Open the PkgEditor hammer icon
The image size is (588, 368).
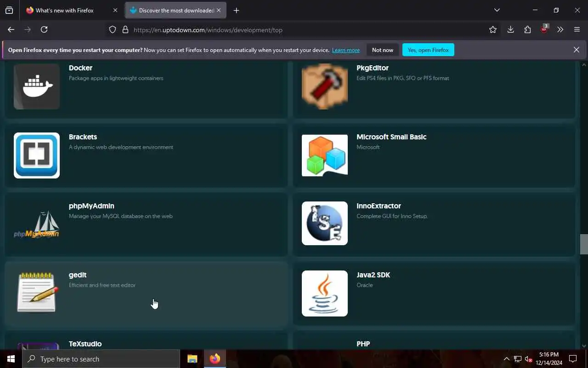(325, 86)
